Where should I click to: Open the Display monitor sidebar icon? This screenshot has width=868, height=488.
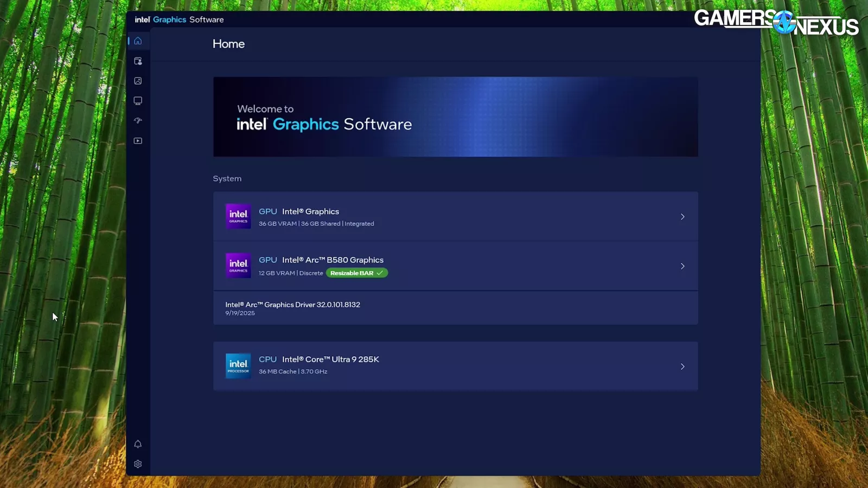coord(138,101)
